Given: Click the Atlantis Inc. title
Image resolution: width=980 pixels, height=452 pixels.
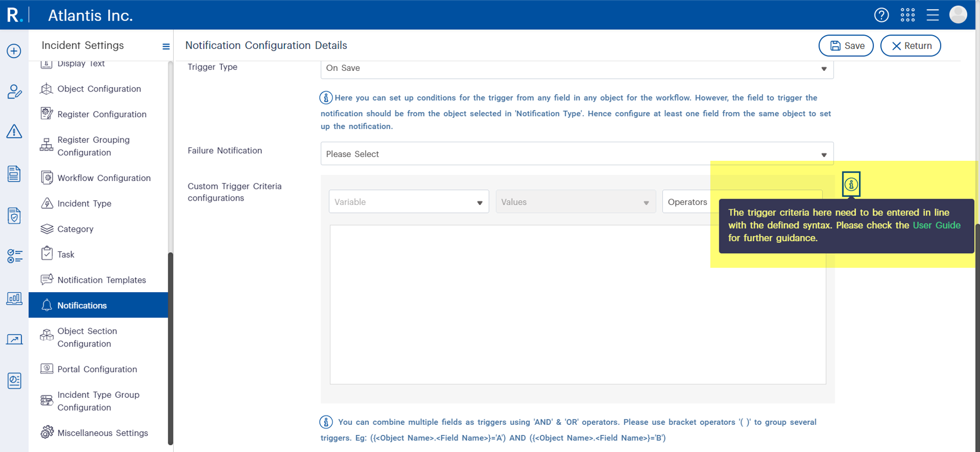Looking at the screenshot, I should 90,15.
